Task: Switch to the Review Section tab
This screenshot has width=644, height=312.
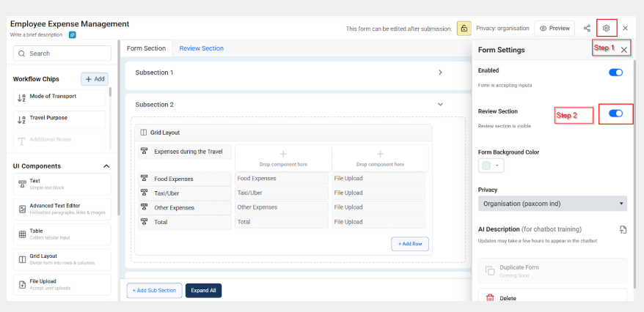Action: pyautogui.click(x=201, y=48)
